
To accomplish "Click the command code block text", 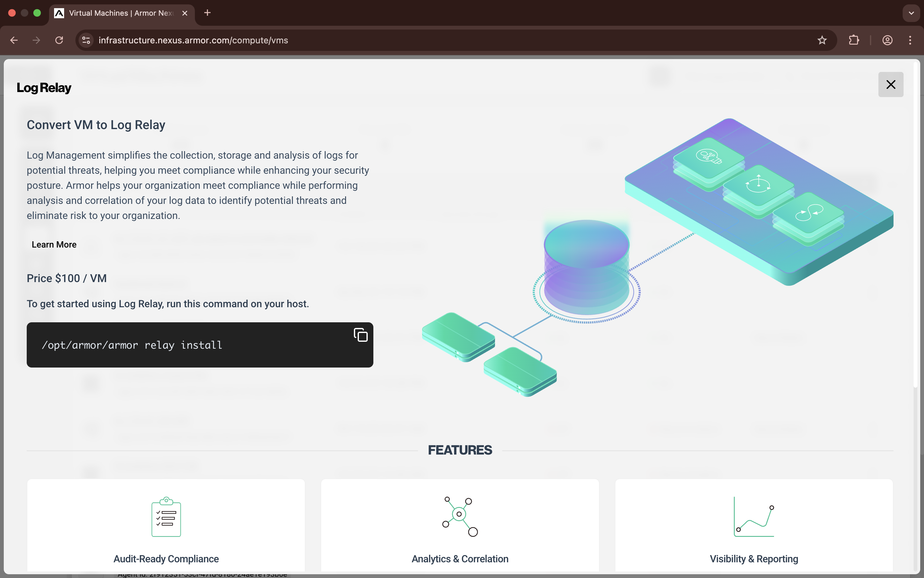I will [x=132, y=345].
